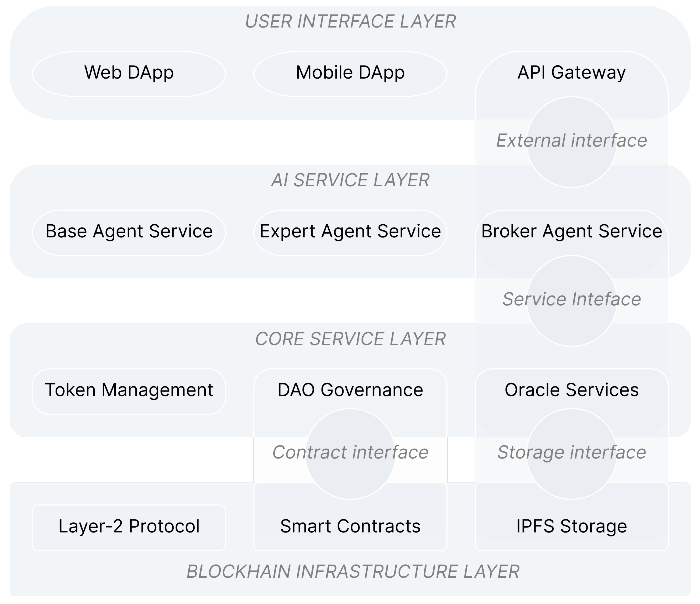The height and width of the screenshot is (604, 700).
Task: Click the CORE SERVICE LAYER heading
Action: 350,339
